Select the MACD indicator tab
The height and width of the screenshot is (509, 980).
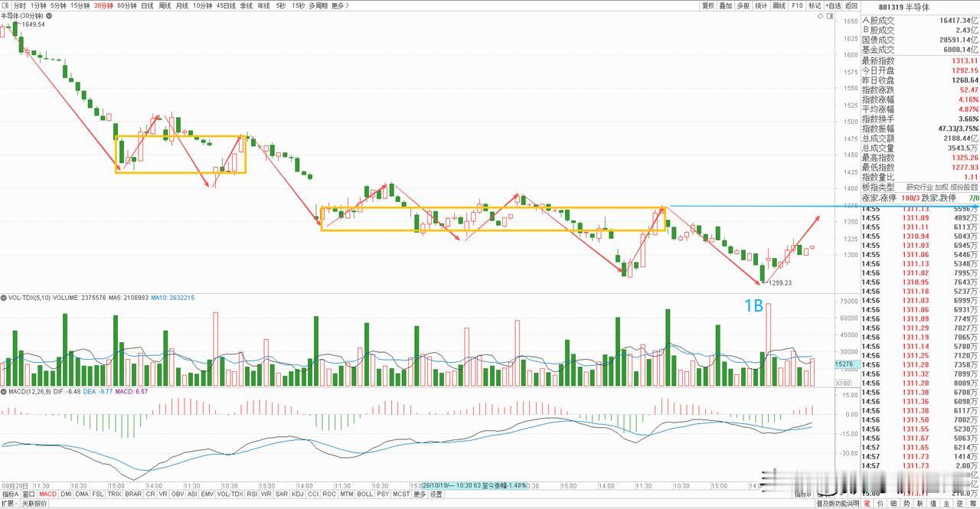click(47, 494)
